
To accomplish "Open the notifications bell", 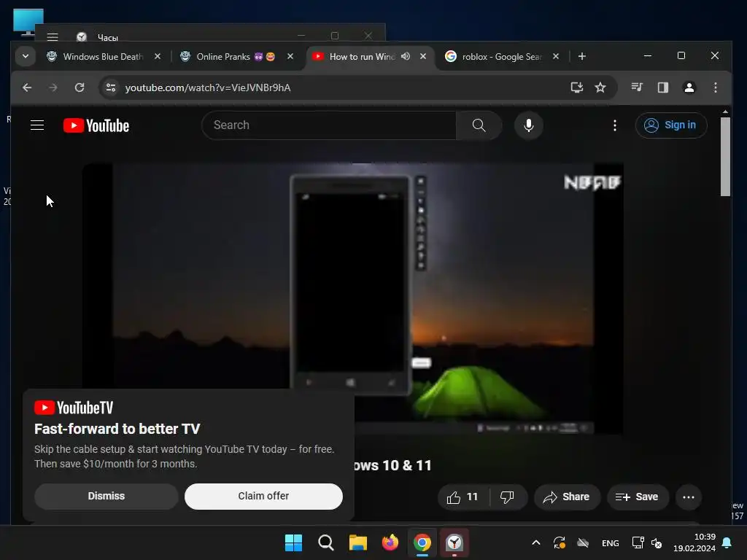I will [x=727, y=542].
